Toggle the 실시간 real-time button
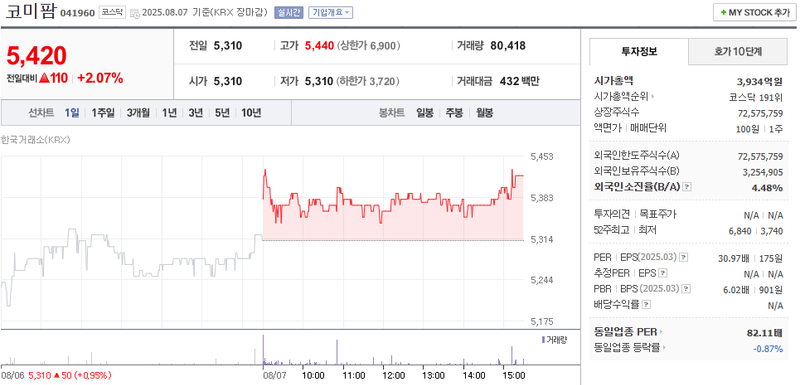 pos(288,13)
